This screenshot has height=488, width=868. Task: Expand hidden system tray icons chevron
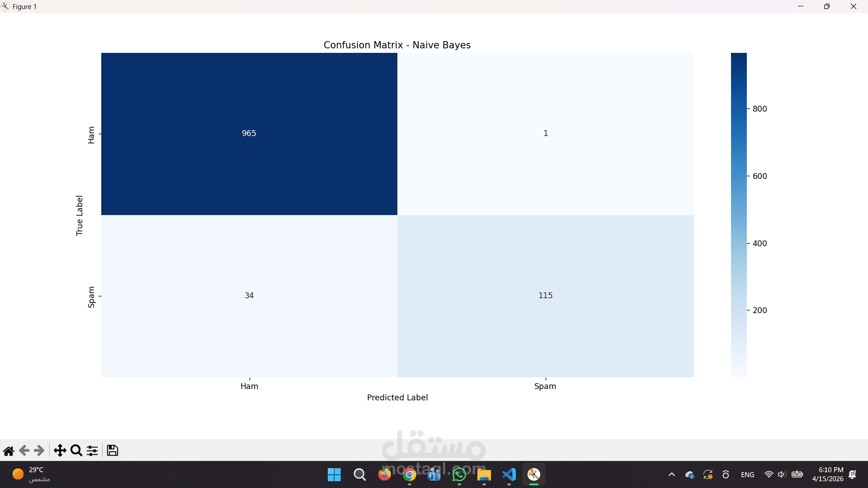click(672, 474)
